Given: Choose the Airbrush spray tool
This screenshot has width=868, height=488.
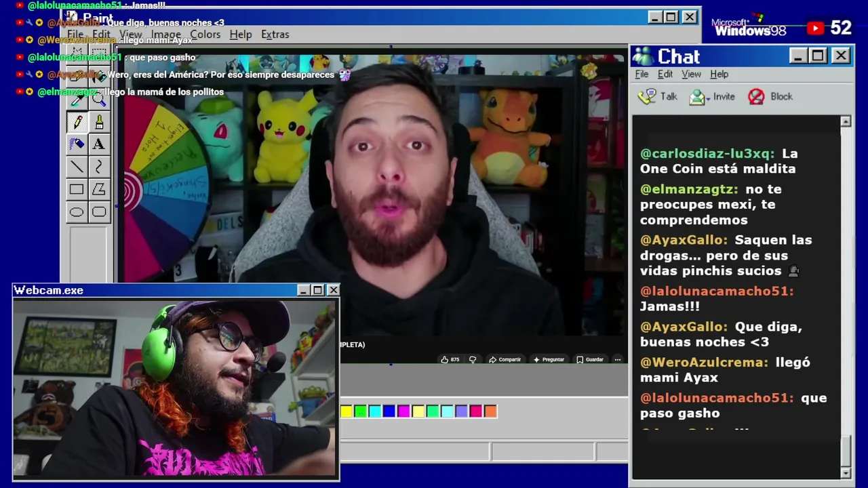Looking at the screenshot, I should pyautogui.click(x=77, y=144).
